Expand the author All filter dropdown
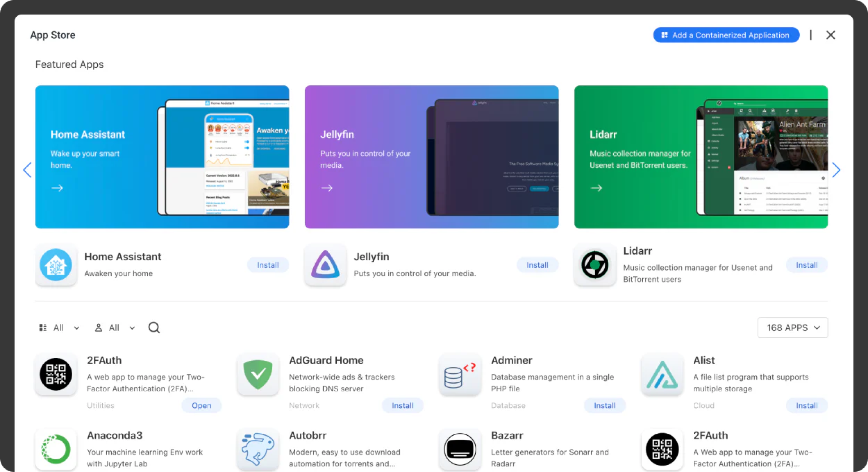 (115, 328)
